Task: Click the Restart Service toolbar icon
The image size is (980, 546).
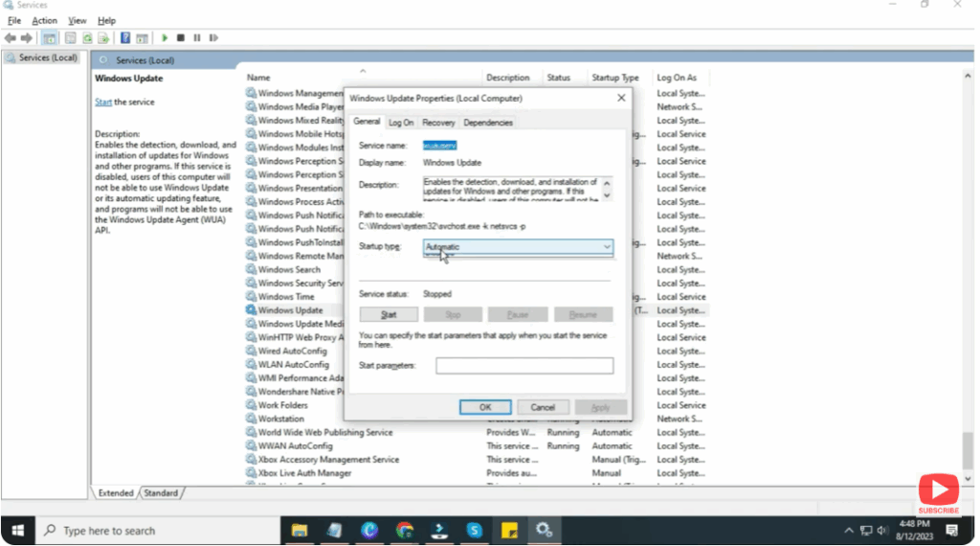Action: coord(213,37)
